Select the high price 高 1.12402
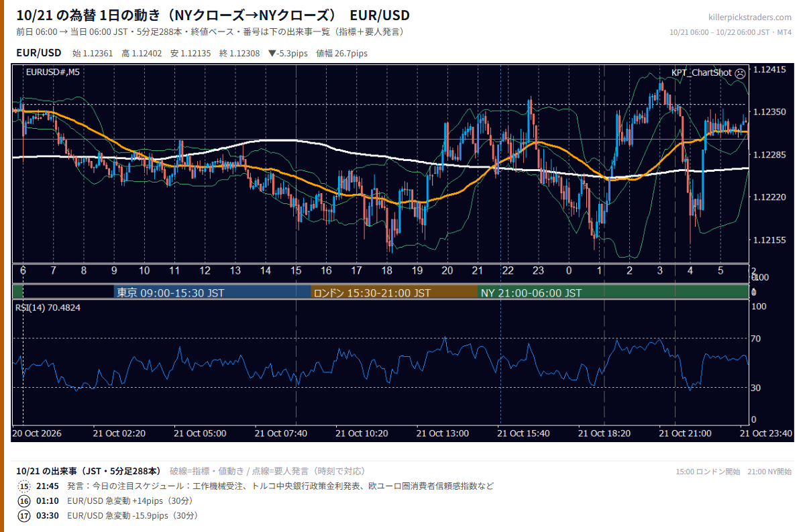 pos(142,53)
